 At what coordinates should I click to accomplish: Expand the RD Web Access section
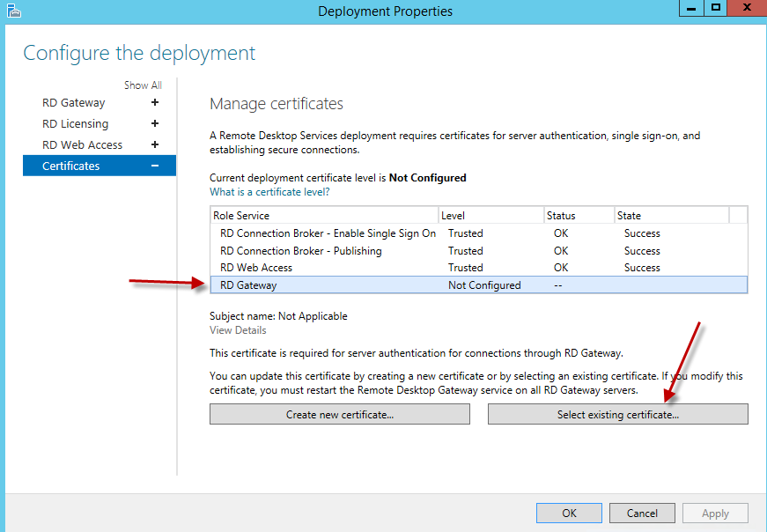click(x=155, y=144)
